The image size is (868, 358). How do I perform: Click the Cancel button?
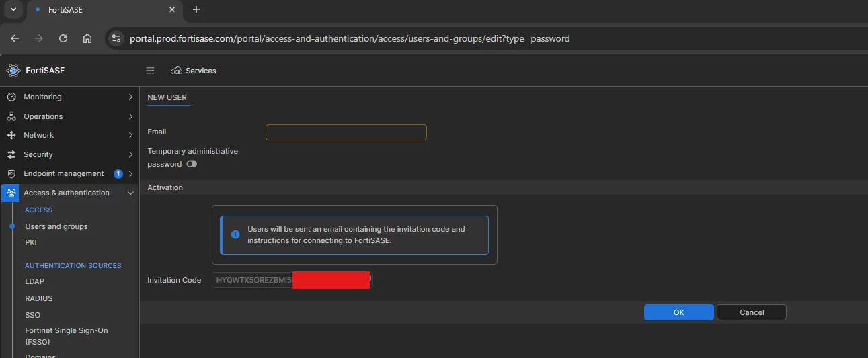pyautogui.click(x=752, y=312)
